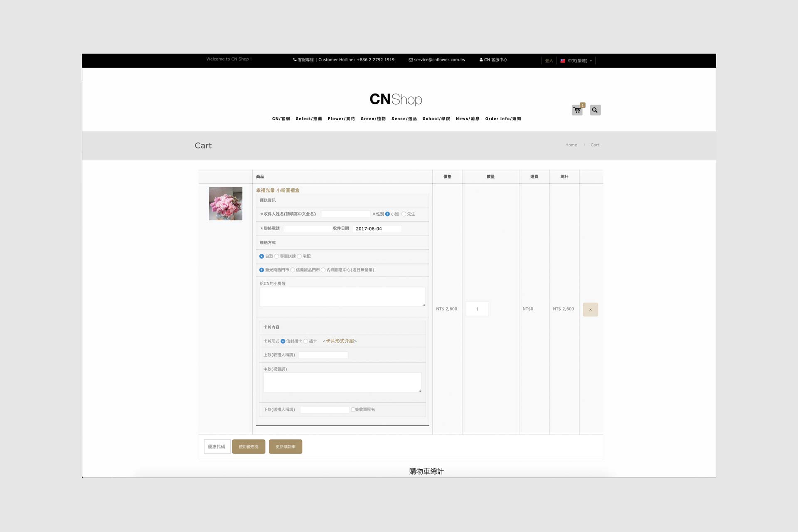This screenshot has height=532, width=798.
Task: Select 信封摺卡 card type
Action: tap(283, 341)
